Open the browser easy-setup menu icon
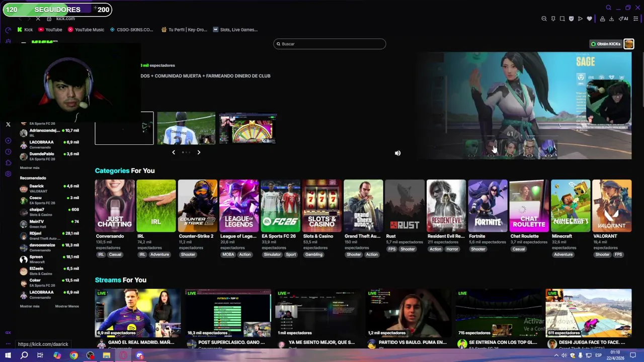 point(636,19)
